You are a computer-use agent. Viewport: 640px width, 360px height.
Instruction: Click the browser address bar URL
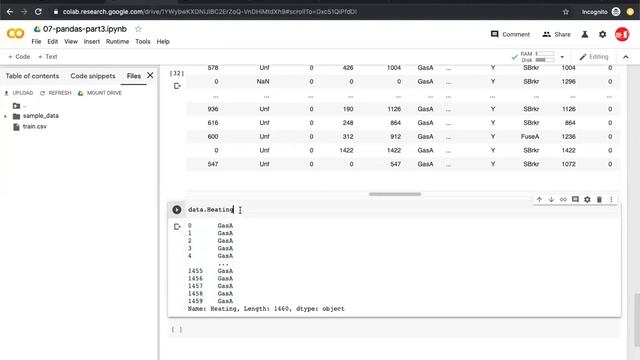pos(210,12)
